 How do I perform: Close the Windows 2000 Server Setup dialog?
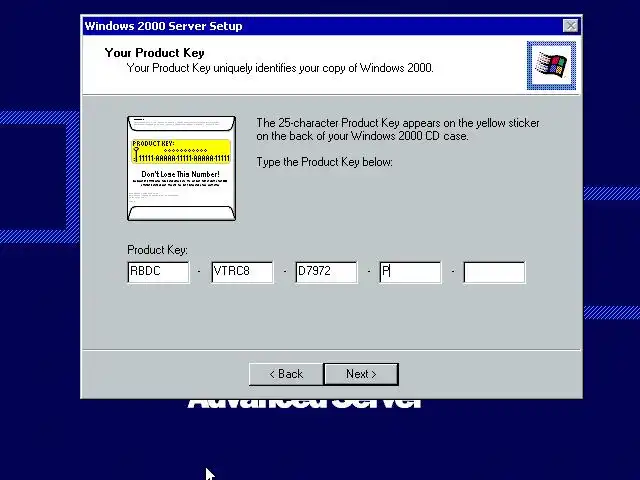click(x=570, y=26)
